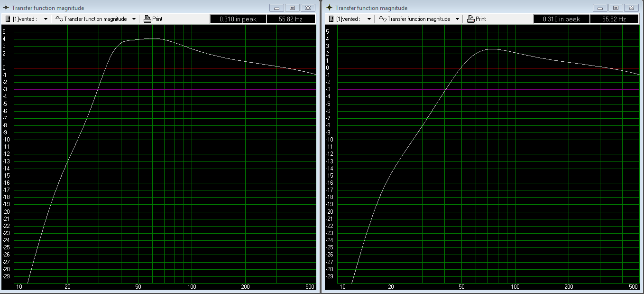Maximize the left Transfer function magnitude window
644x294 pixels.
tap(292, 8)
